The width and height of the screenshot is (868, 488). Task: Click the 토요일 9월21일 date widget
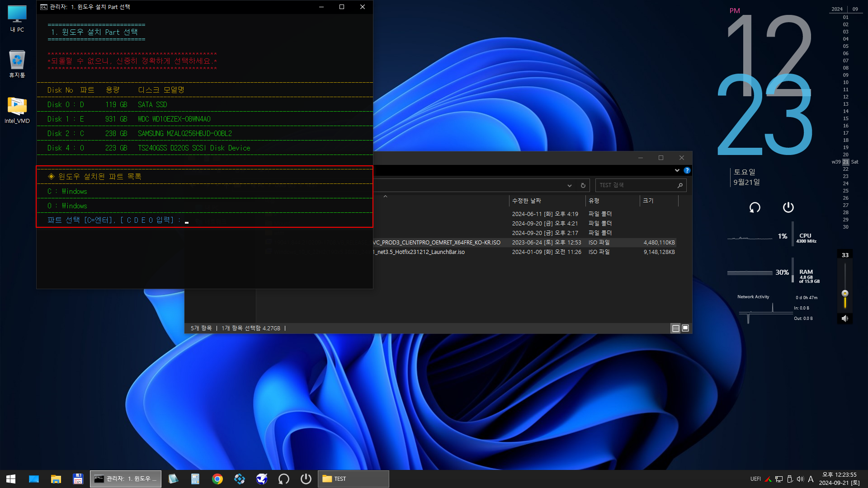pyautogui.click(x=747, y=177)
